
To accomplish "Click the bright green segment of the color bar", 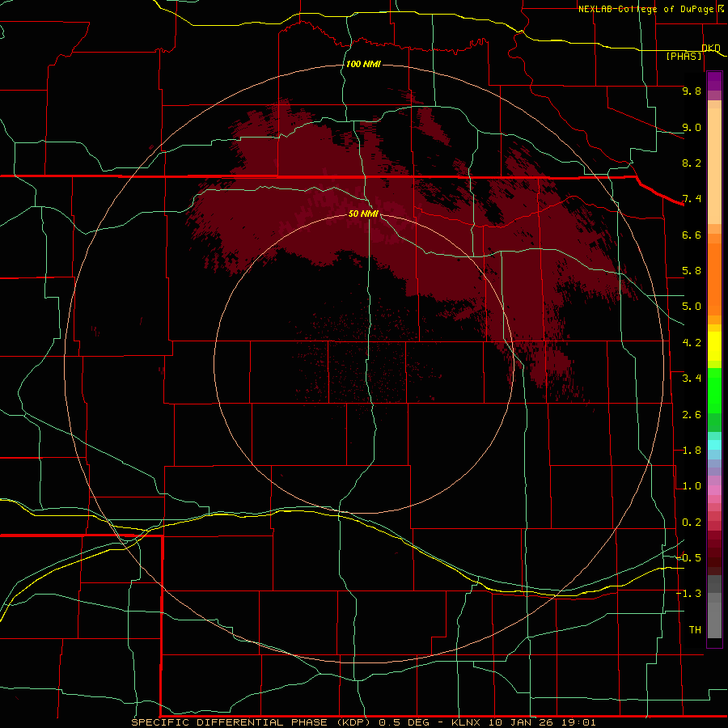I will click(714, 391).
